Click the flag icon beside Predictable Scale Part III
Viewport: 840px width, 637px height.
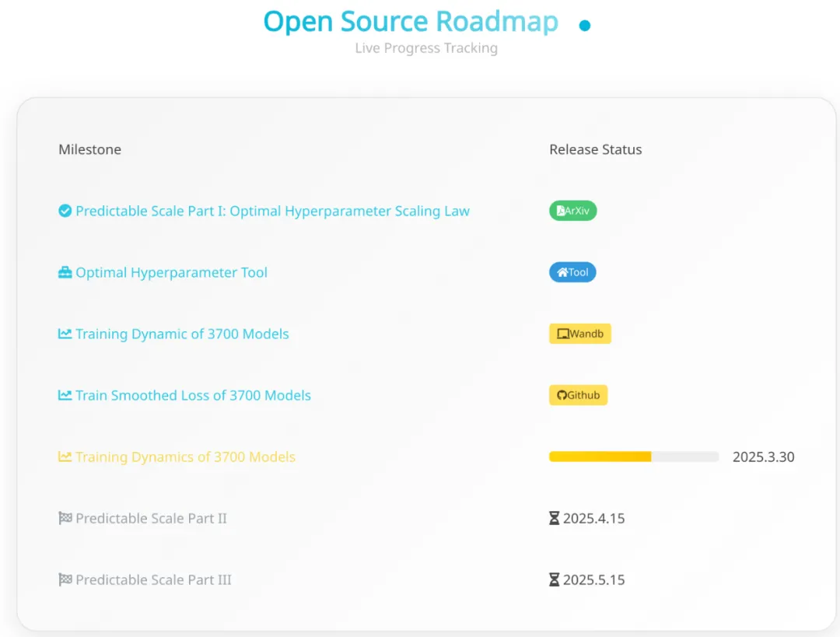coord(65,579)
